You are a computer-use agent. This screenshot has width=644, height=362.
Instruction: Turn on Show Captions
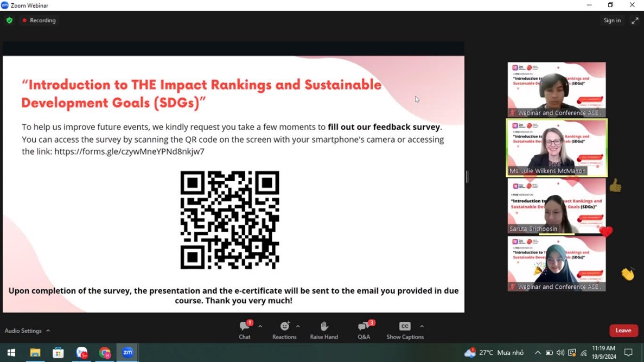(405, 331)
